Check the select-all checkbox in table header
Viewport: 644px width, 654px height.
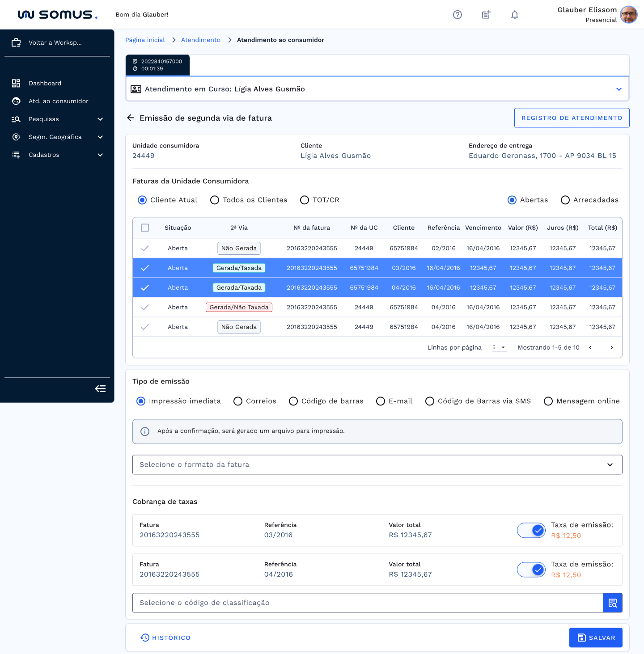click(145, 228)
